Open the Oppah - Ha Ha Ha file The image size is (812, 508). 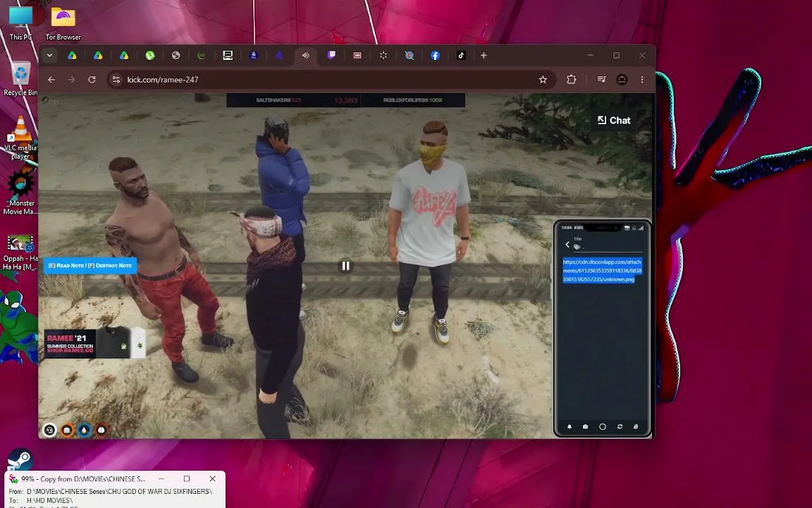[x=20, y=253]
